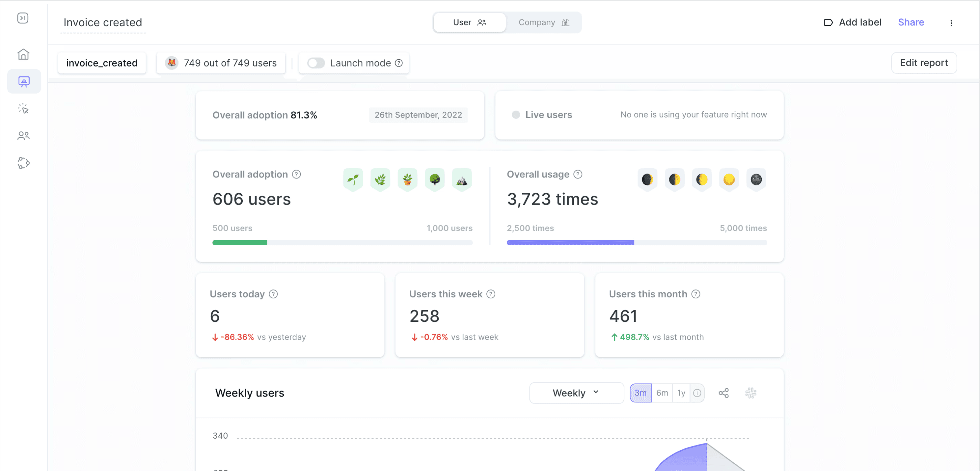
Task: Select the User view toggle
Action: [x=469, y=22]
